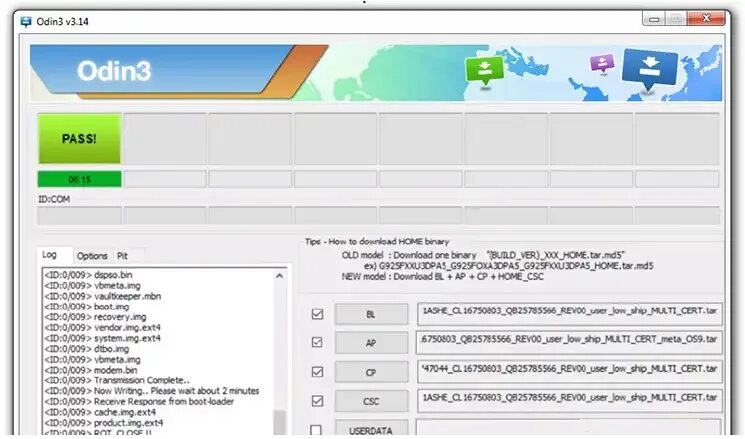Select the dtbo.img log line

pyautogui.click(x=86, y=349)
